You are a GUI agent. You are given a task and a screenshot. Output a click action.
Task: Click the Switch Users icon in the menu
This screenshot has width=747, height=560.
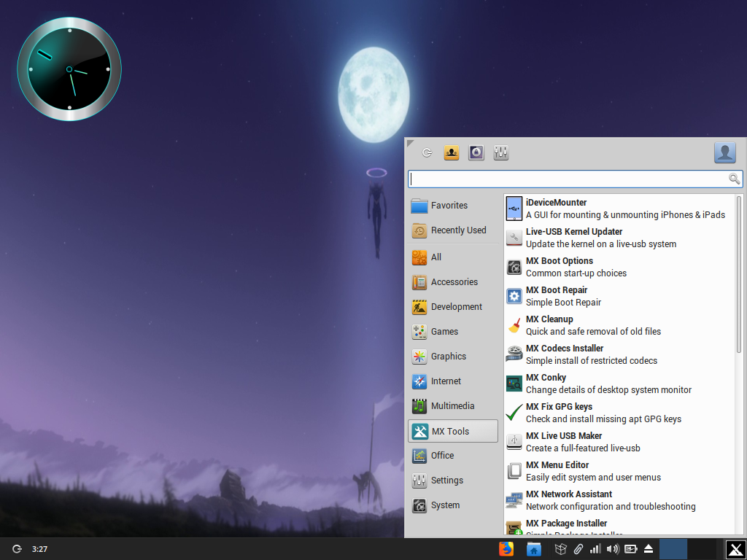451,152
